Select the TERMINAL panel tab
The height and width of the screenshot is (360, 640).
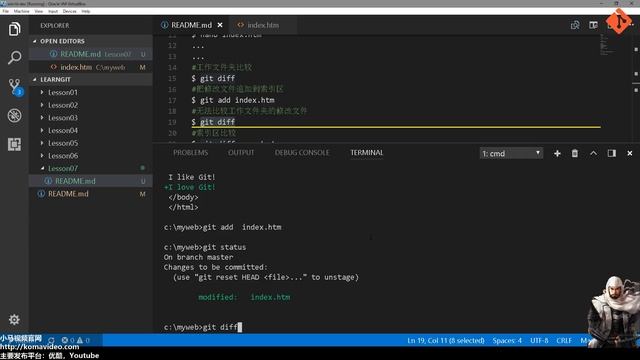click(367, 153)
